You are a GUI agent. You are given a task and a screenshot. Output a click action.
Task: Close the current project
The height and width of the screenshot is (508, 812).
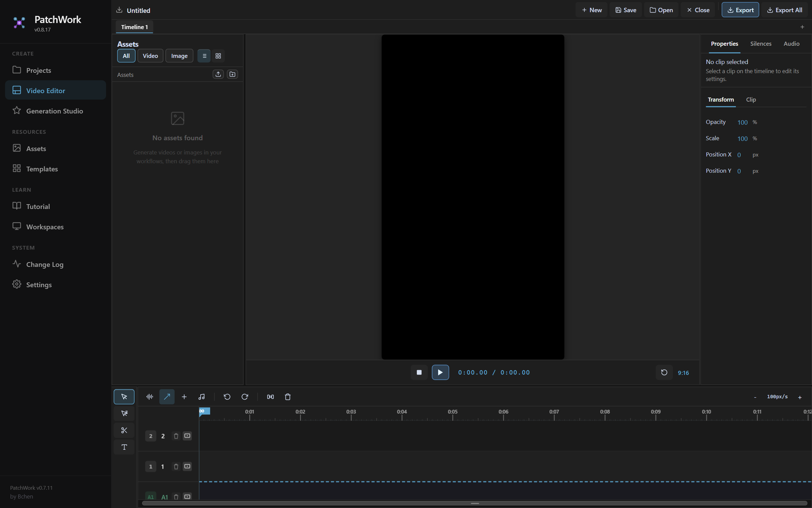[x=698, y=10]
